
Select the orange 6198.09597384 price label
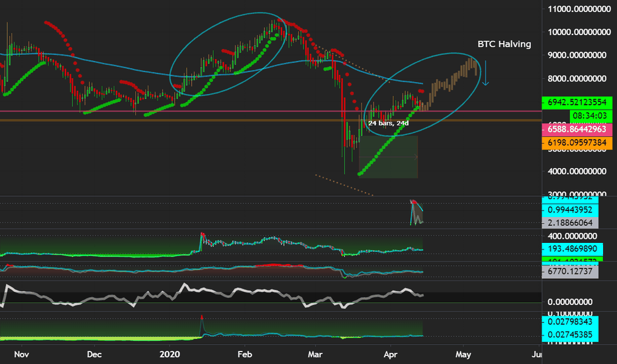pyautogui.click(x=577, y=142)
